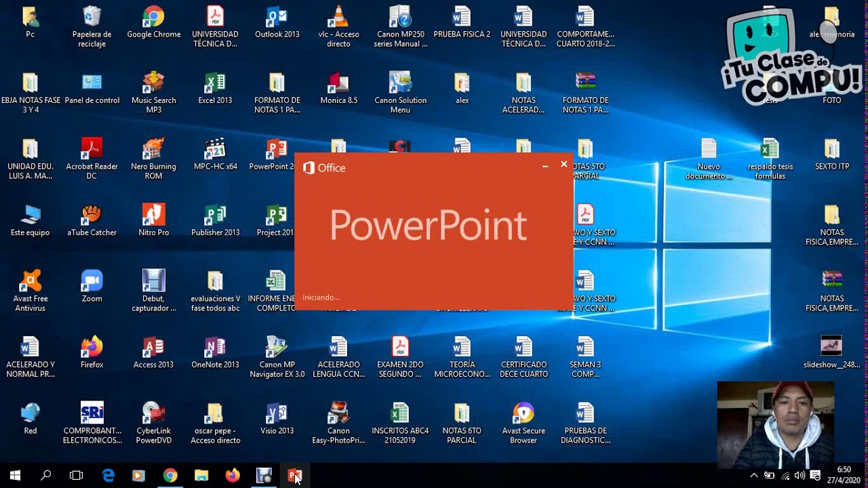868x488 pixels.
Task: Select the Publisher 2013 icon
Action: click(215, 220)
